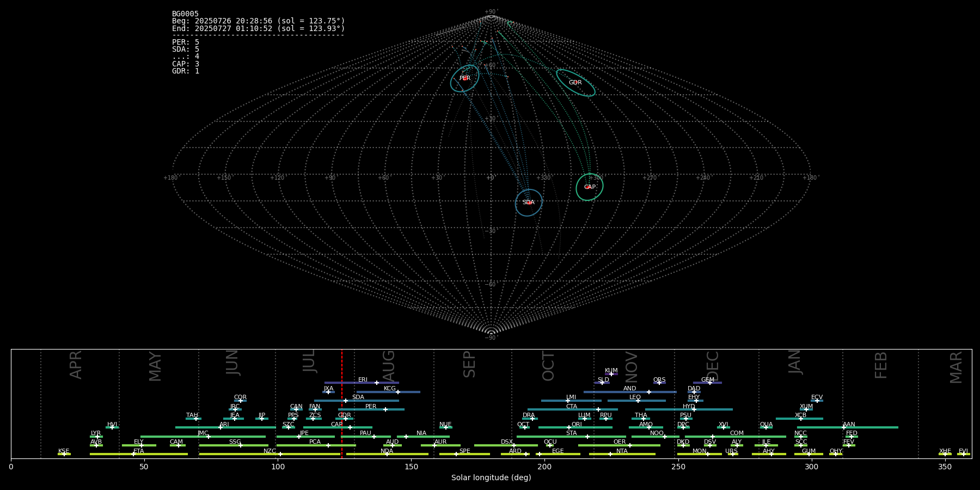Click the +120 longitude label on map
Viewport: 980px width, 490px height.
pyautogui.click(x=277, y=177)
